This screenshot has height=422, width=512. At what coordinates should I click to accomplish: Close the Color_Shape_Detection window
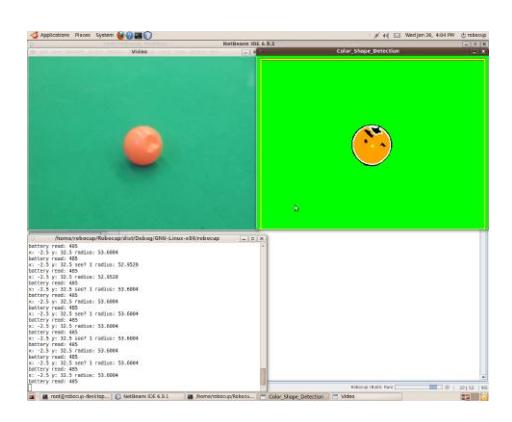coord(484,51)
